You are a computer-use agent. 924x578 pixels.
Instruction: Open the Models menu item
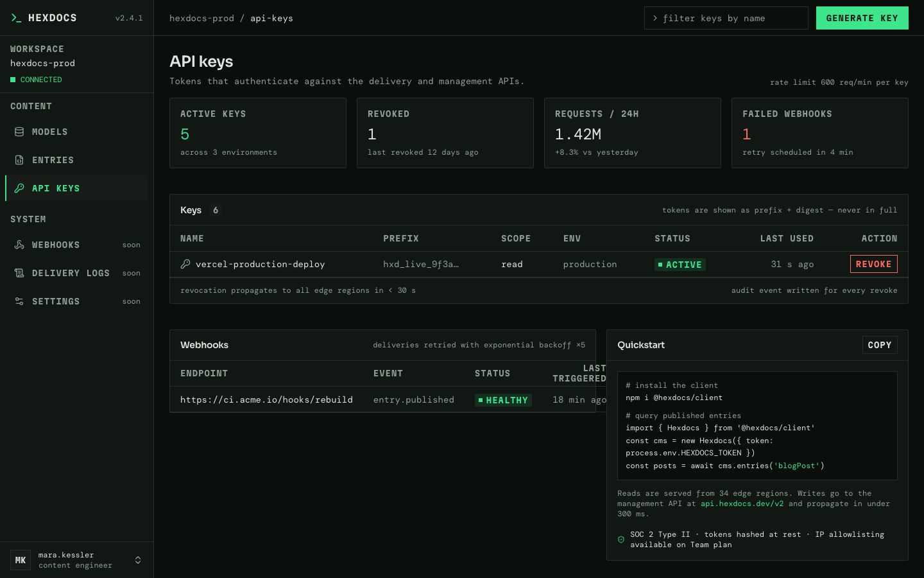coord(76,132)
